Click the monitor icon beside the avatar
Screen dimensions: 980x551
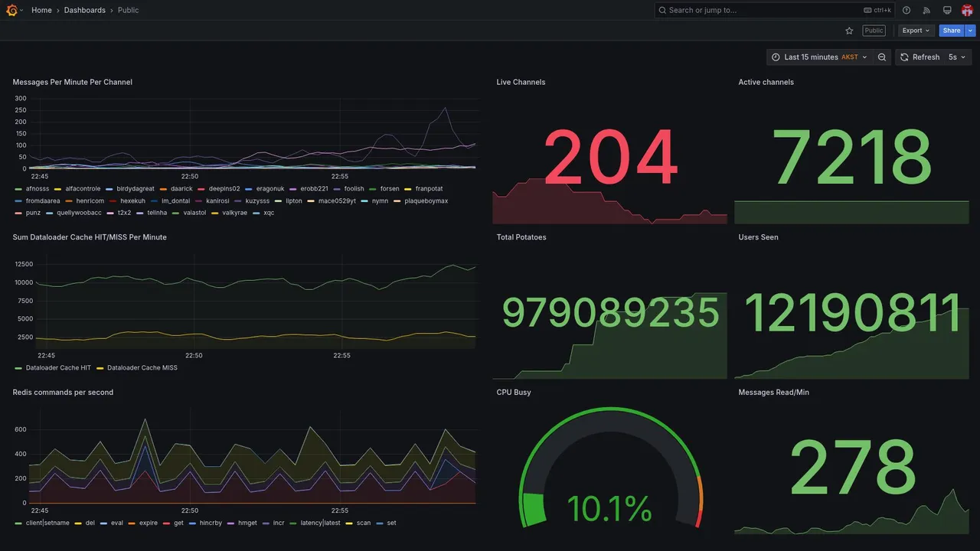pyautogui.click(x=947, y=10)
